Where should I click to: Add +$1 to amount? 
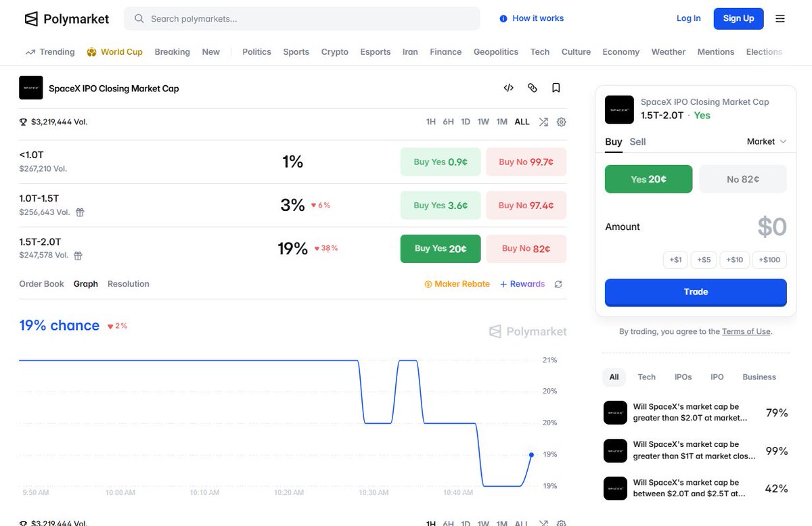coord(676,260)
